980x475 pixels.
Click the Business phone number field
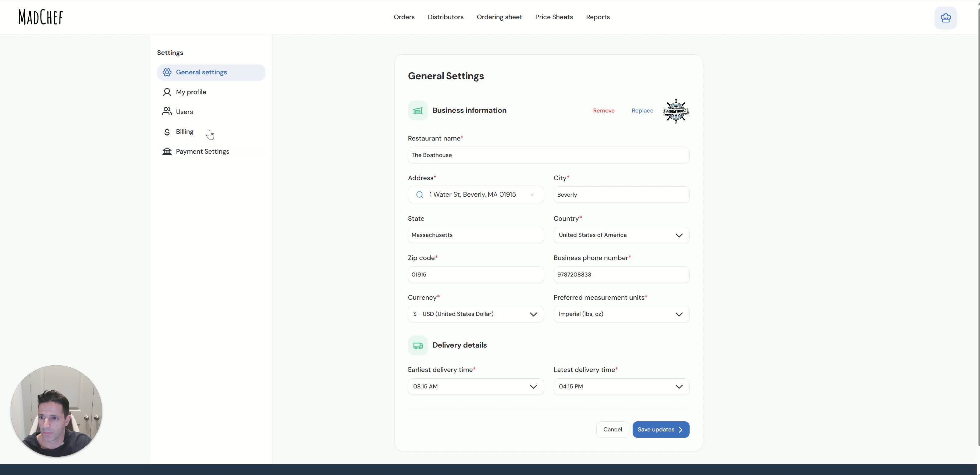coord(621,275)
